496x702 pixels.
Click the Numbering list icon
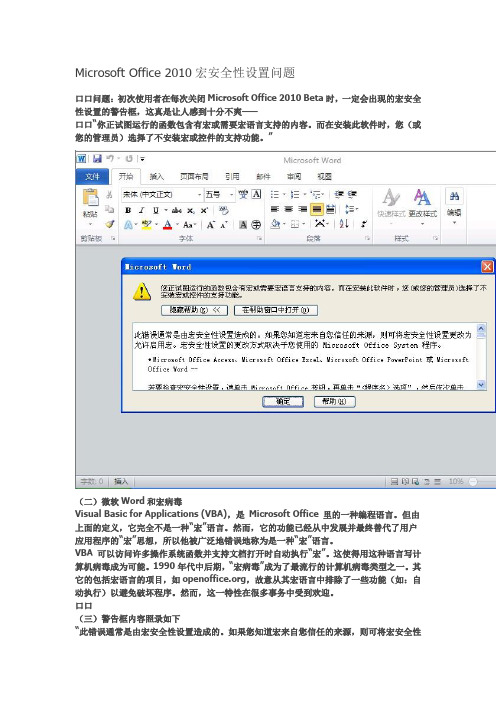(x=295, y=194)
